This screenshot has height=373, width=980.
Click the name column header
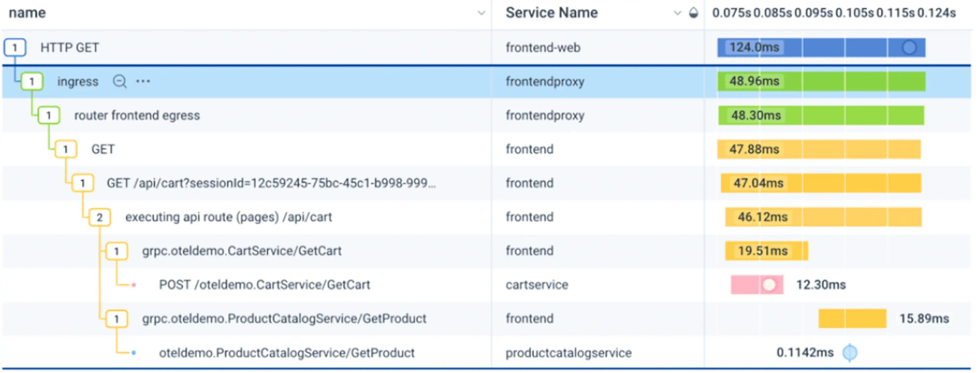(x=27, y=13)
